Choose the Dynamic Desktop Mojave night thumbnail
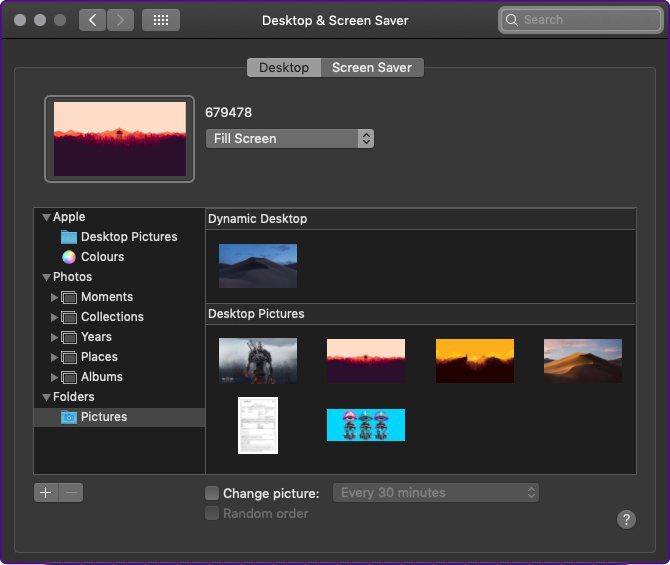The image size is (670, 565). coord(258,266)
